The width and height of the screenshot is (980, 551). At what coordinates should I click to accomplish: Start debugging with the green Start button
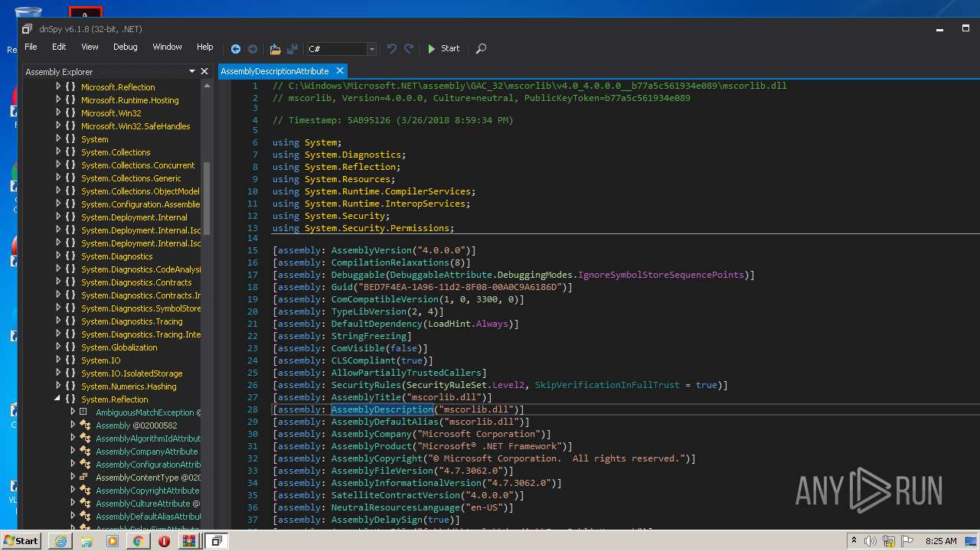[x=443, y=48]
